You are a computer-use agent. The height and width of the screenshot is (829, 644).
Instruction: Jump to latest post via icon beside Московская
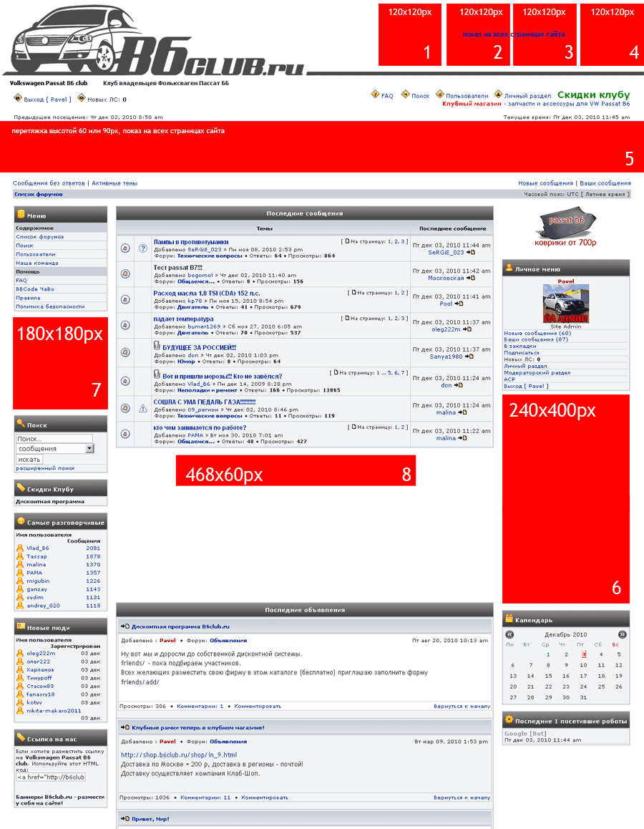coord(471,278)
